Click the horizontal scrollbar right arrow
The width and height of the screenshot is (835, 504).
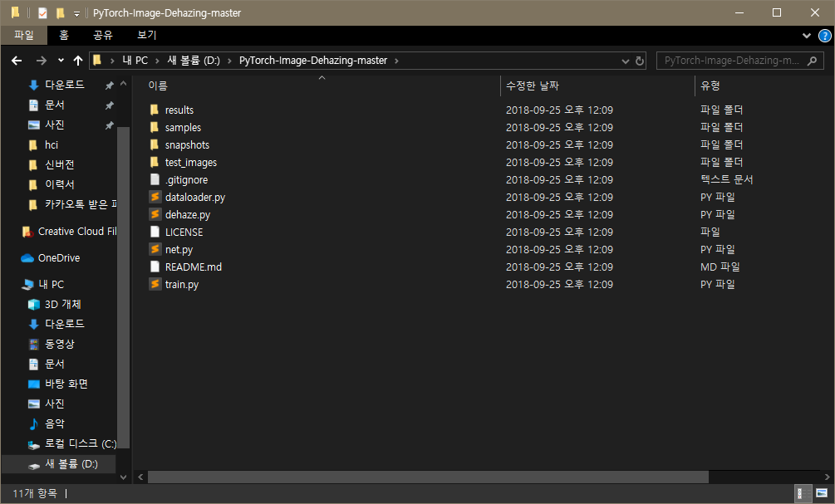coord(827,477)
